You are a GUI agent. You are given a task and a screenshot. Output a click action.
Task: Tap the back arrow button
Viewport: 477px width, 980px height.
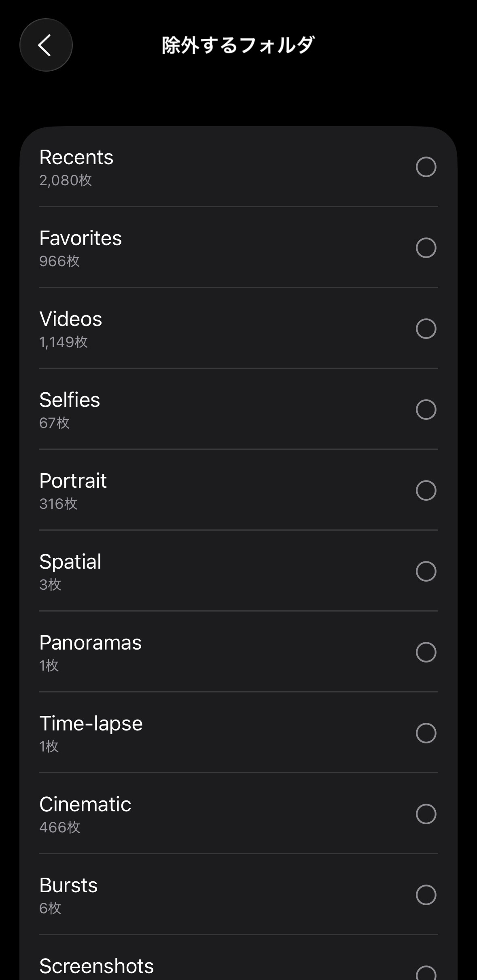(46, 45)
